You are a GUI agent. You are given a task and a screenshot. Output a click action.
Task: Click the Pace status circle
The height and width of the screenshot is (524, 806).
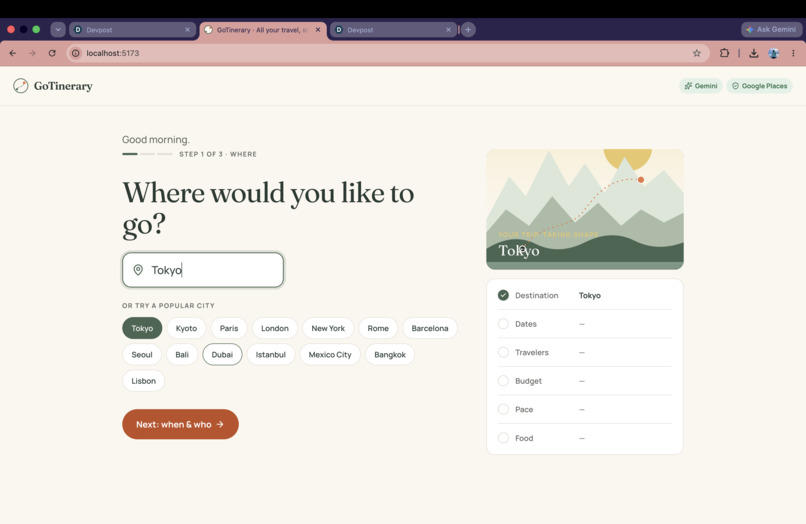tap(503, 409)
